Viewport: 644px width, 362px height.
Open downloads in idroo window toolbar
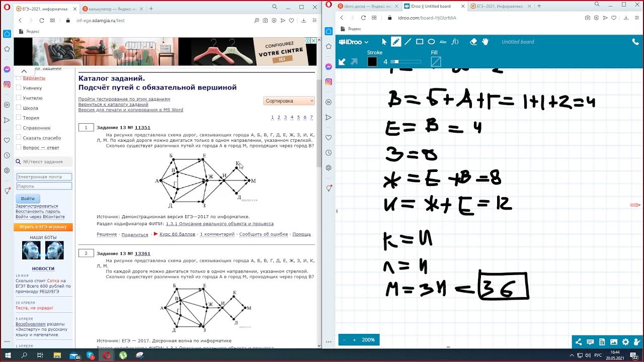(625, 18)
